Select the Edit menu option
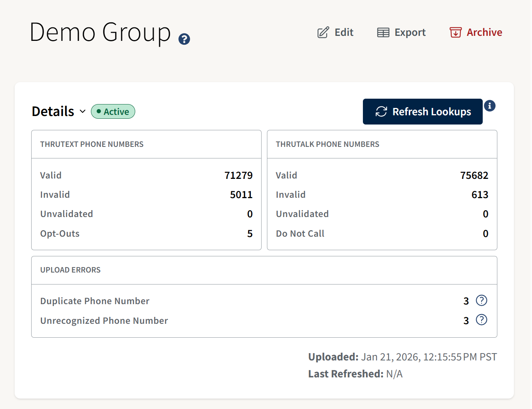This screenshot has height=409, width=532. tap(343, 32)
